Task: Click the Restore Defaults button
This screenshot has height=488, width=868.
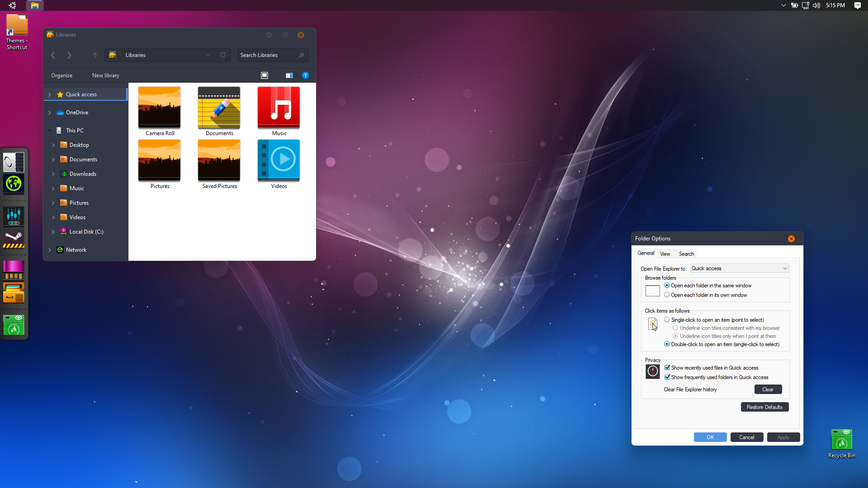Action: (x=764, y=407)
